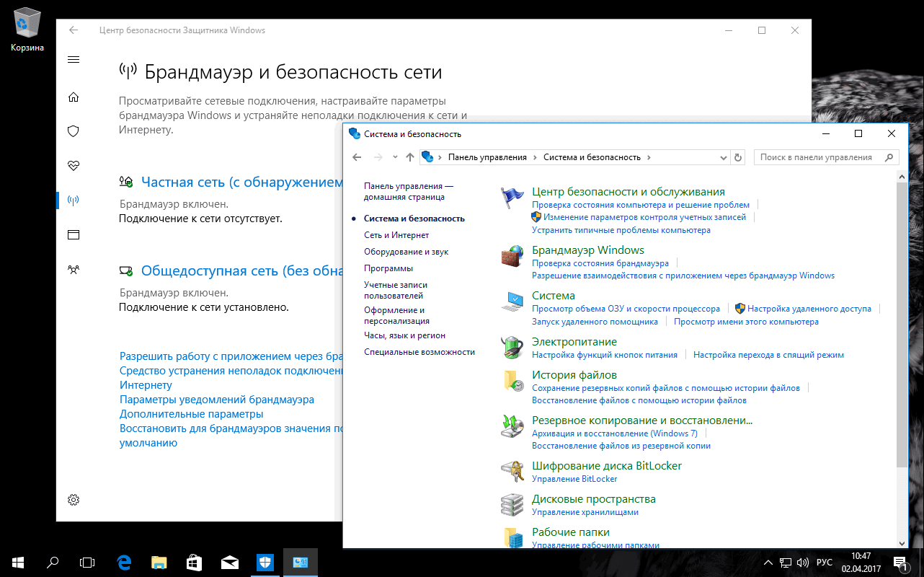924x577 pixels.
Task: Open Программы category in left pane
Action: [x=388, y=268]
